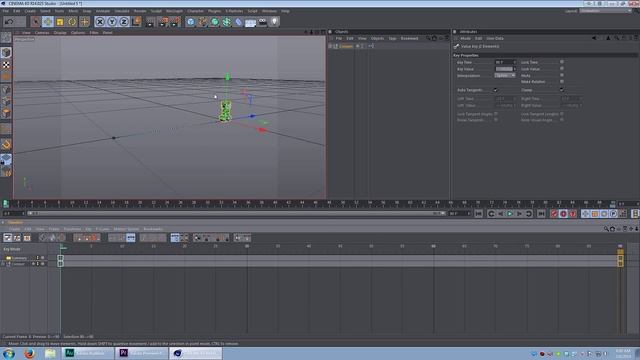Screen dimensions: 640x360
Task: Open the Interpolation dropdown
Action: coord(505,76)
